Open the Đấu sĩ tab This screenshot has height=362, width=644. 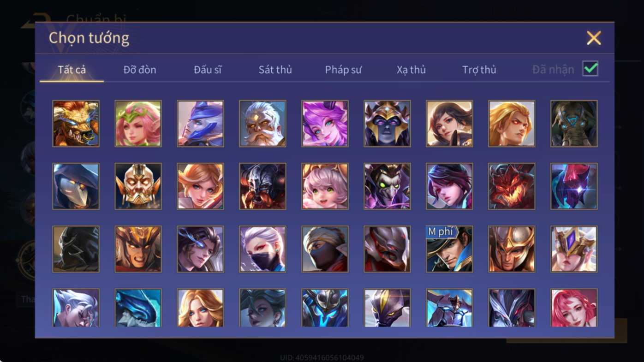tap(208, 70)
